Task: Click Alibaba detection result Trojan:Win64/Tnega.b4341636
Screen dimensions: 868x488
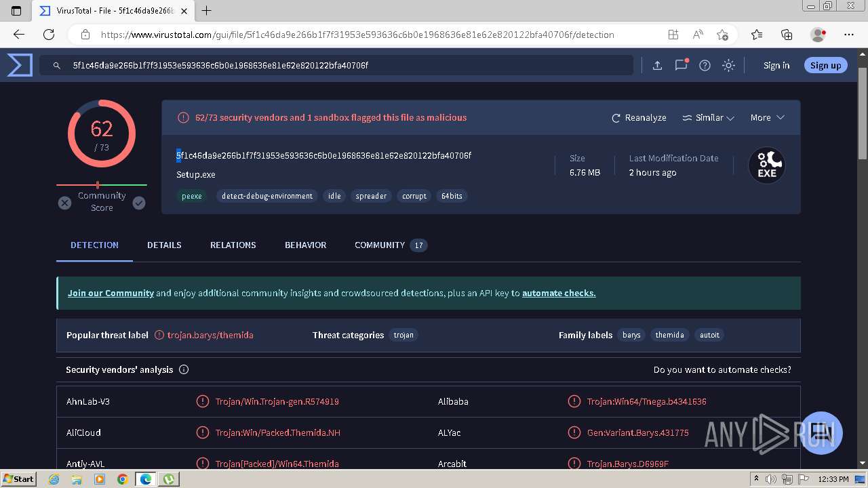Action: point(647,402)
